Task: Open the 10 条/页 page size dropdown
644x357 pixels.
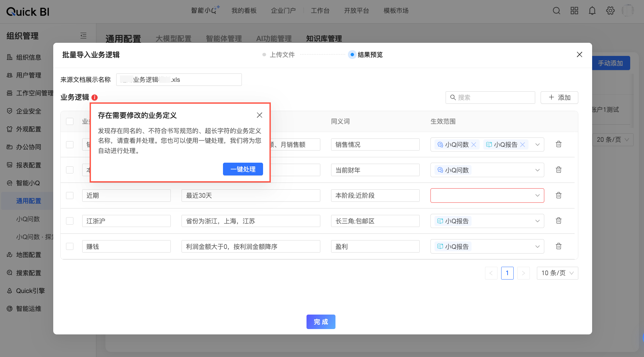Action: pos(557,273)
